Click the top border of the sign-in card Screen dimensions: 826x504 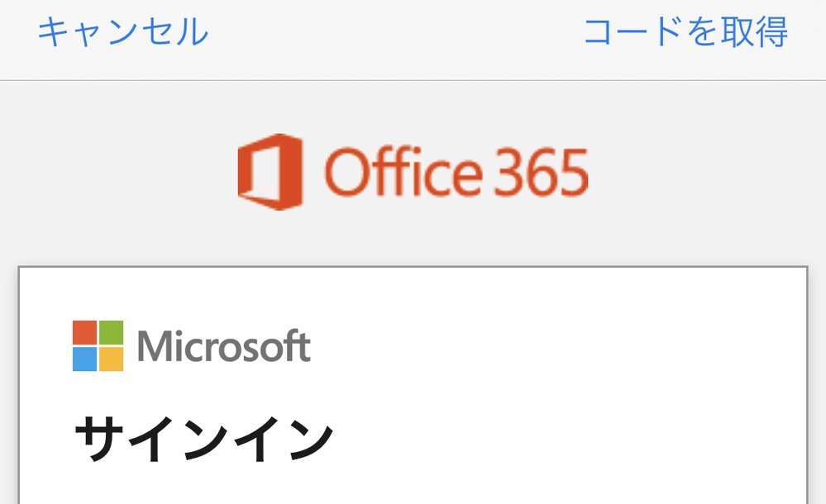(x=413, y=267)
